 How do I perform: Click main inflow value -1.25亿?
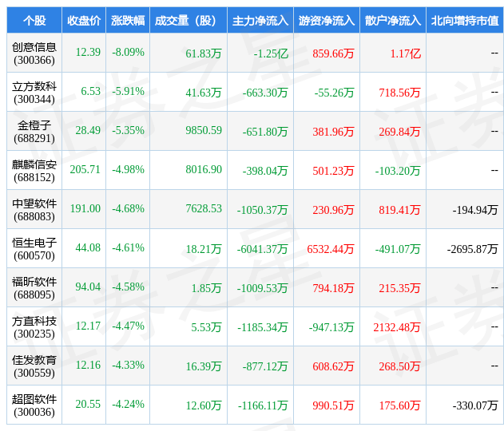(271, 53)
